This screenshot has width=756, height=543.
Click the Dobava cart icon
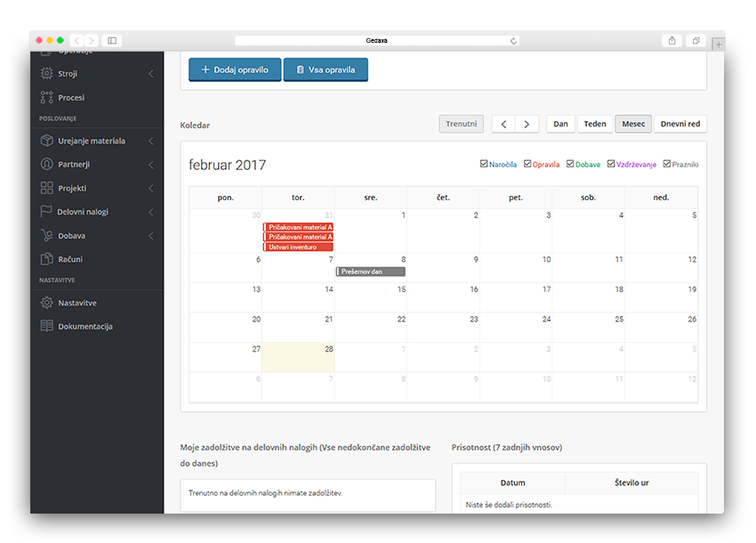(47, 236)
